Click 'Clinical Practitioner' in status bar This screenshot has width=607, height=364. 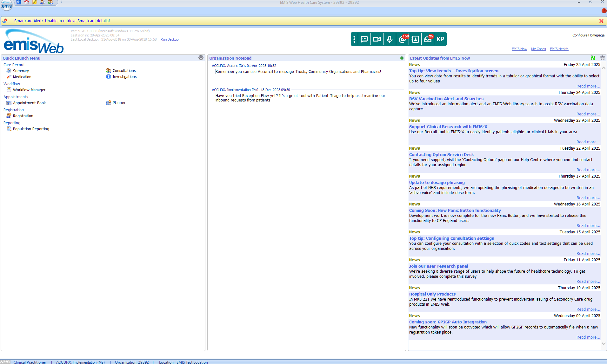(30, 362)
